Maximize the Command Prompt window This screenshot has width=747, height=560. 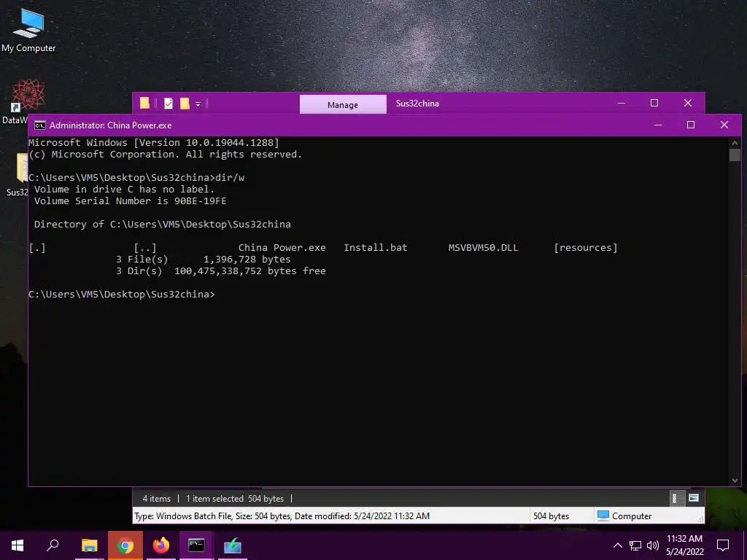pyautogui.click(x=691, y=125)
